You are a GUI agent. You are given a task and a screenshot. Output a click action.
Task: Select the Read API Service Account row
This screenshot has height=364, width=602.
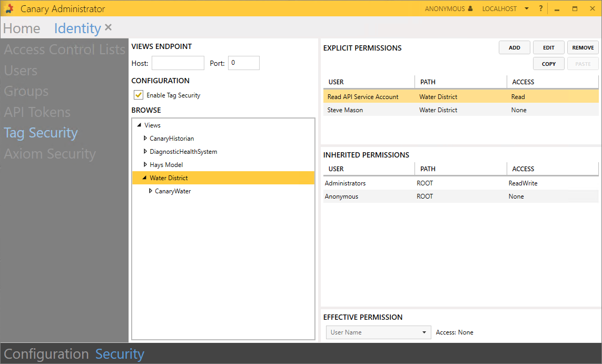point(461,97)
